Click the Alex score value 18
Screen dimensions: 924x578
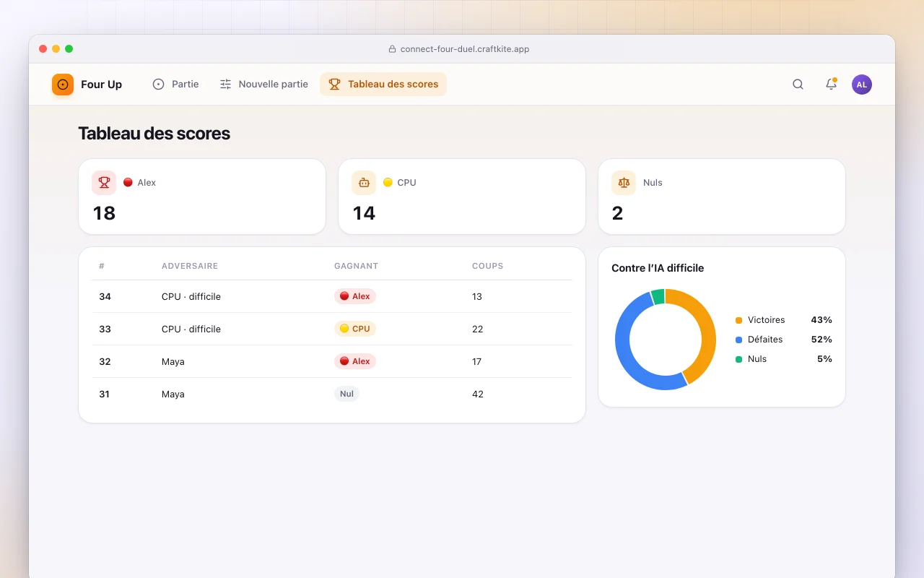104,213
